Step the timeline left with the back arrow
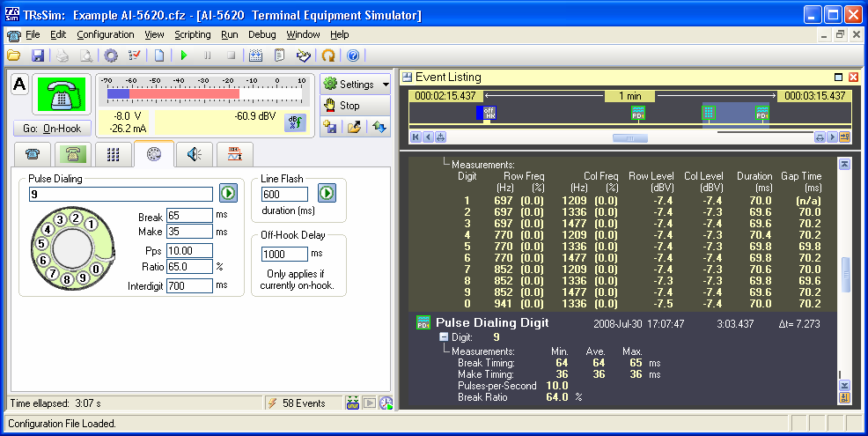868x436 pixels. click(428, 137)
